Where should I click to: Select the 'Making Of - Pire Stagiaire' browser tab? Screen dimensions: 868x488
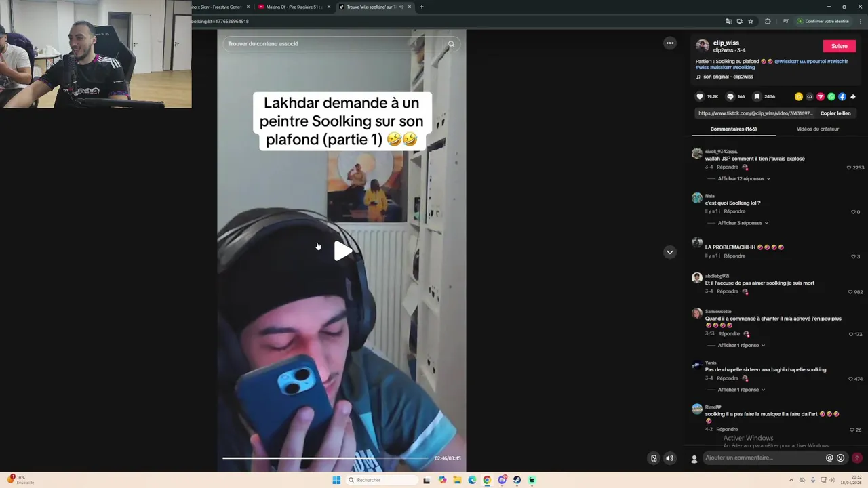click(x=294, y=7)
